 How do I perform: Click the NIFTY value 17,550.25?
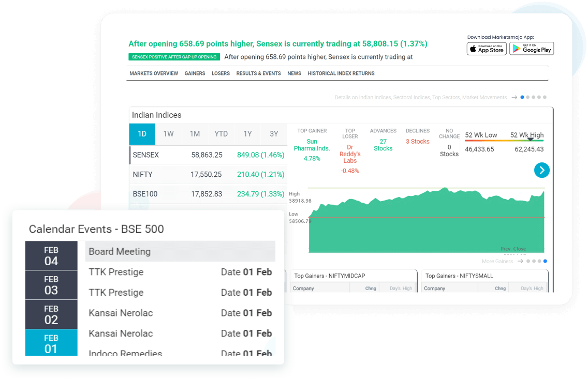(206, 174)
